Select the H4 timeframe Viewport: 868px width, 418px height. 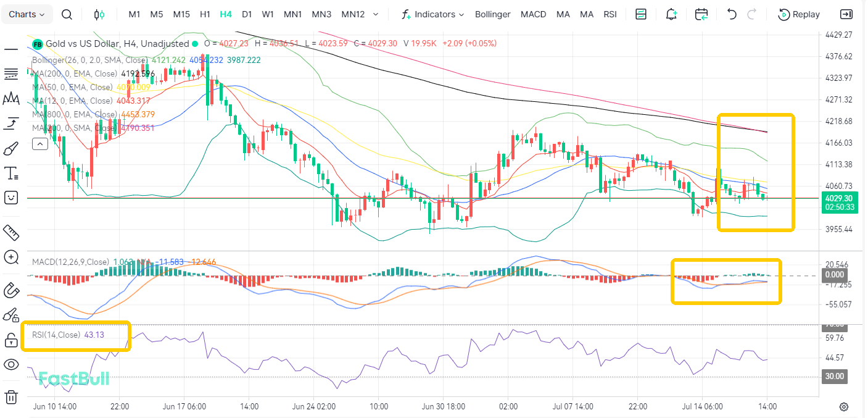coord(226,14)
